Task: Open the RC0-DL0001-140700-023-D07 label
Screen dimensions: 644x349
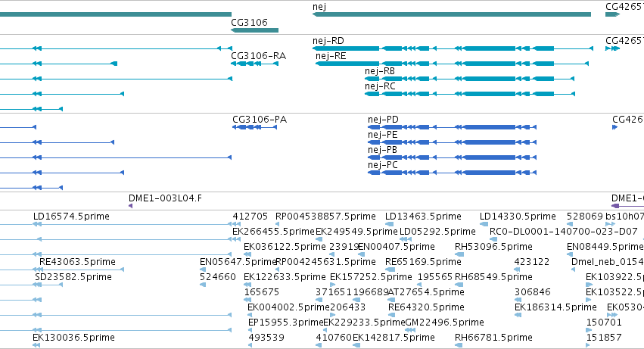Action: 564,232
